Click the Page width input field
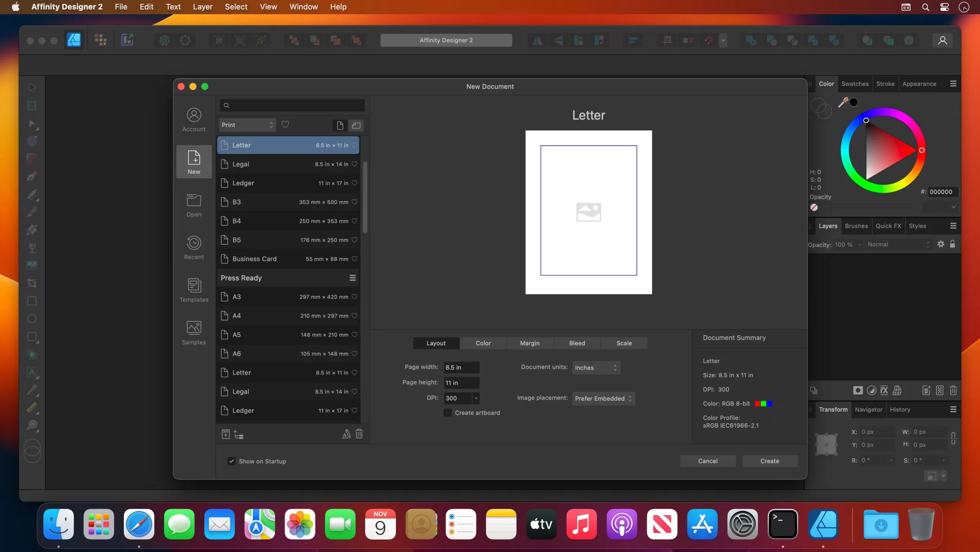Image resolution: width=980 pixels, height=552 pixels. 461,367
